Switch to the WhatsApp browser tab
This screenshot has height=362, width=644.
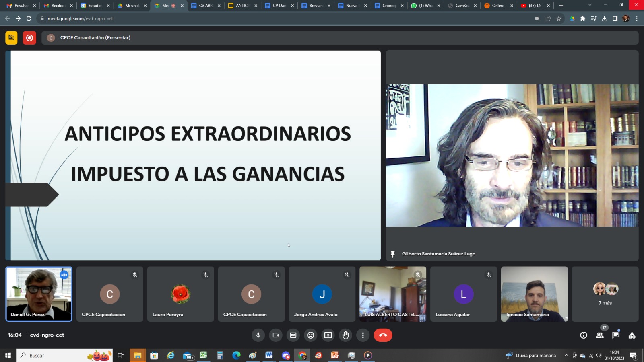(425, 6)
